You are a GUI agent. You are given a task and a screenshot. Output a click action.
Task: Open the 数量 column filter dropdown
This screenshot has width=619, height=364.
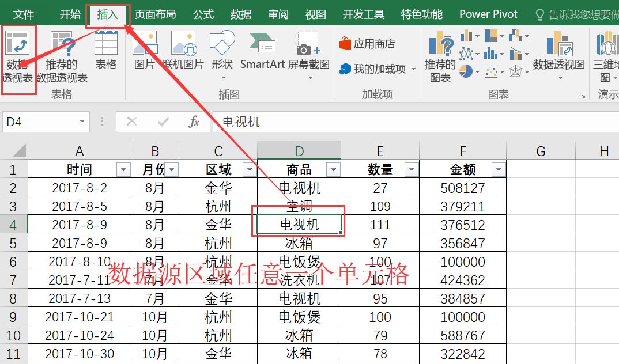412,170
